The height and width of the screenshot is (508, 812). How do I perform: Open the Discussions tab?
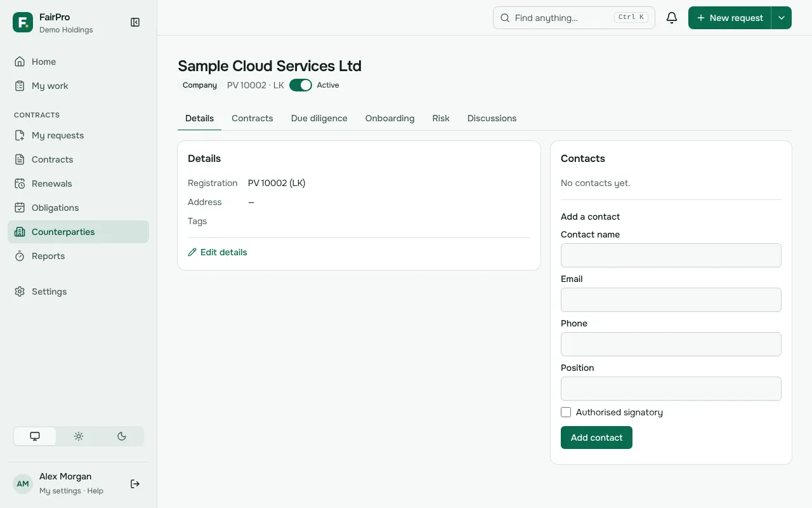point(492,118)
